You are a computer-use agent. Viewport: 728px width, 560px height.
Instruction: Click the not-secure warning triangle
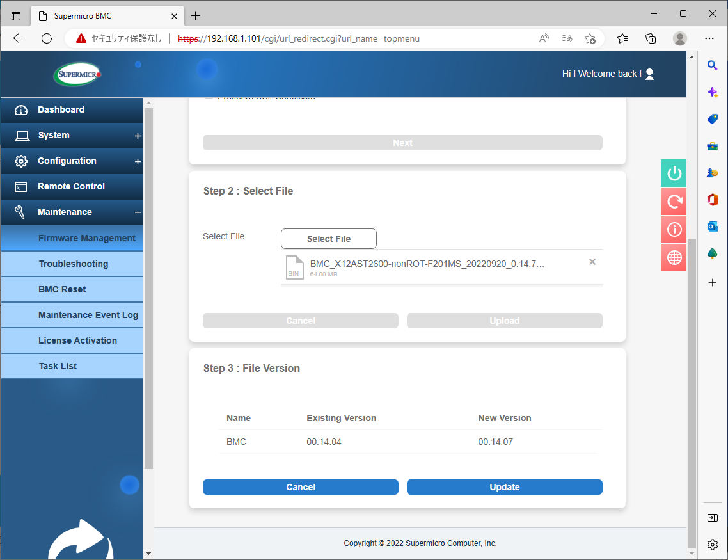point(81,38)
